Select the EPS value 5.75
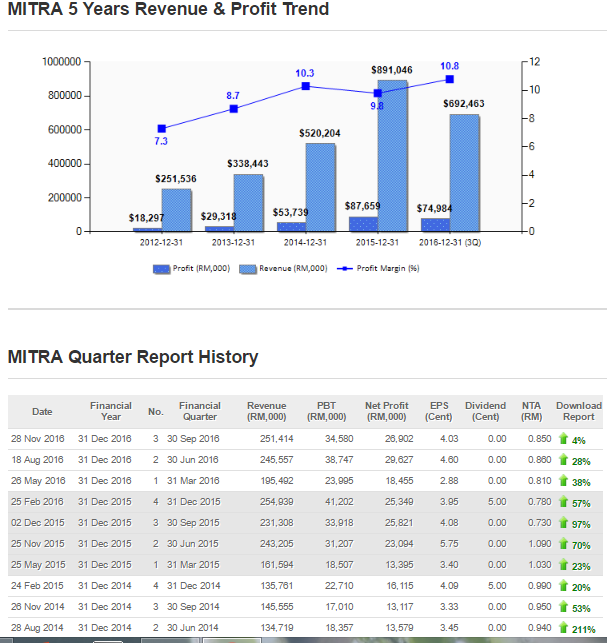 [x=449, y=544]
